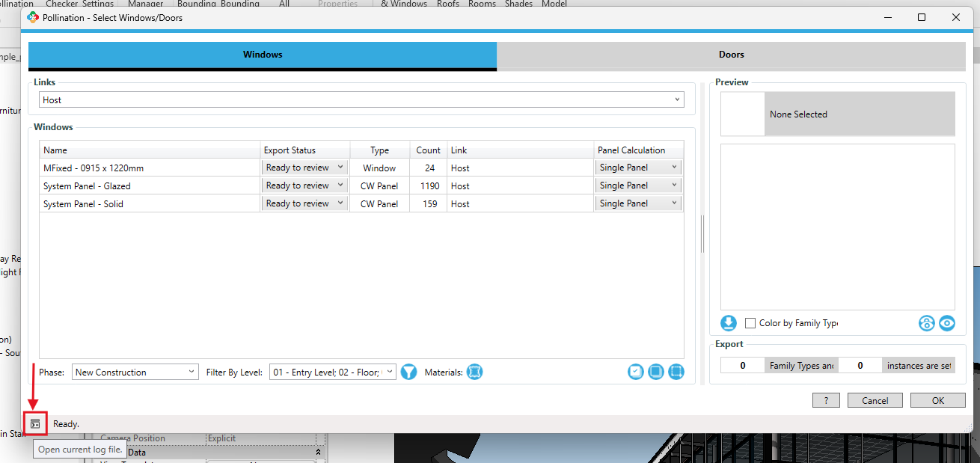Click the stacked-squares icon beside the checkmark icon
Viewport: 980px width, 463px height.
[656, 372]
